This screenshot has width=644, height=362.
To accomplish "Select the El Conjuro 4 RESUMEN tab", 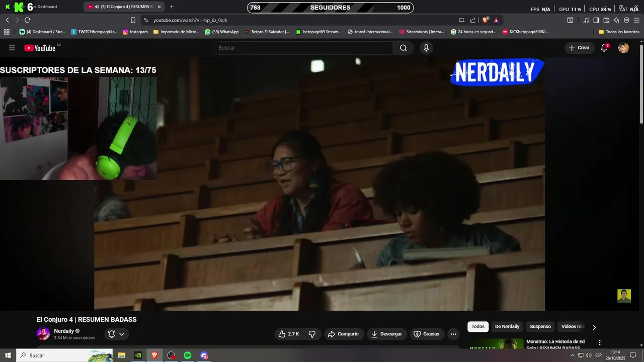I will (x=124, y=7).
